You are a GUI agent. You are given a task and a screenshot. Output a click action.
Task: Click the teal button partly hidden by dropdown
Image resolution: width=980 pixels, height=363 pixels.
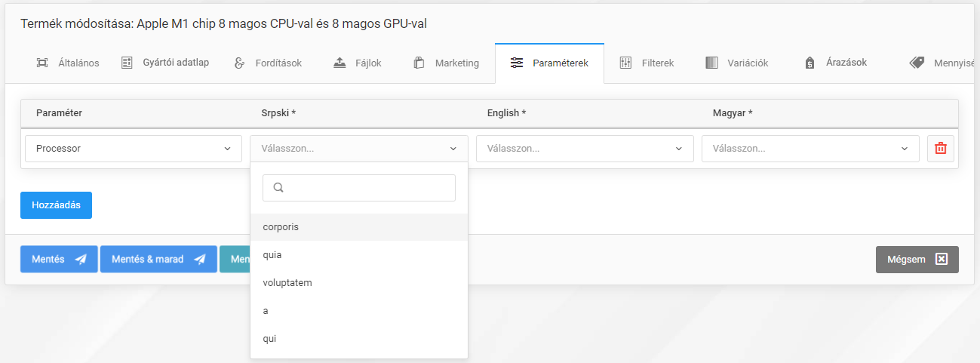[x=235, y=259]
